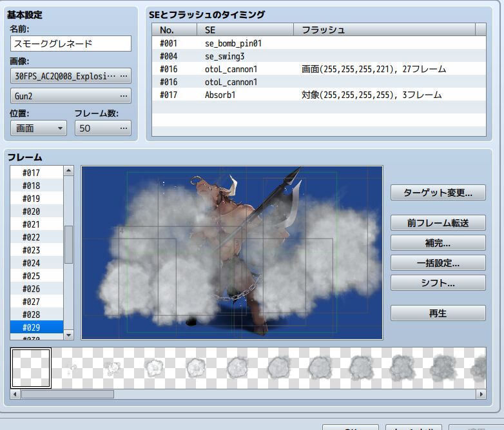
Task: Click the SE column header
Action: point(246,30)
